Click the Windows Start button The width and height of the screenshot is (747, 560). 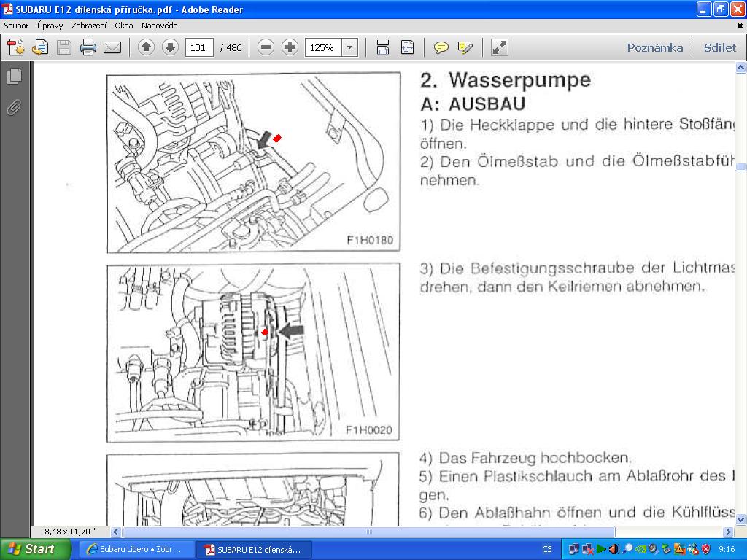click(36, 549)
